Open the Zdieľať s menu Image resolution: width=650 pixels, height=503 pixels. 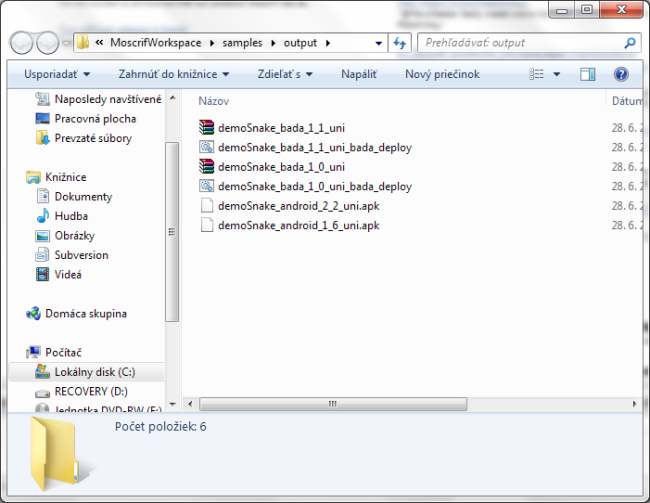tap(285, 74)
